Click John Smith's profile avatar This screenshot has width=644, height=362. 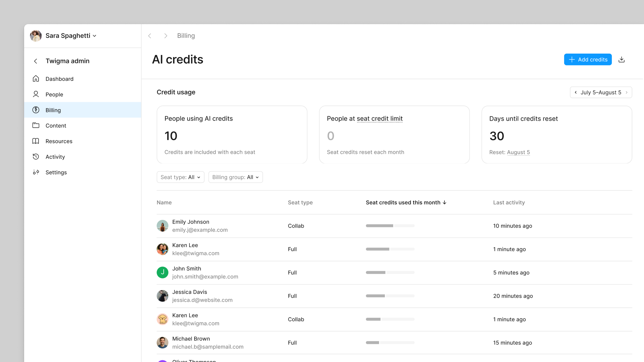point(162,273)
